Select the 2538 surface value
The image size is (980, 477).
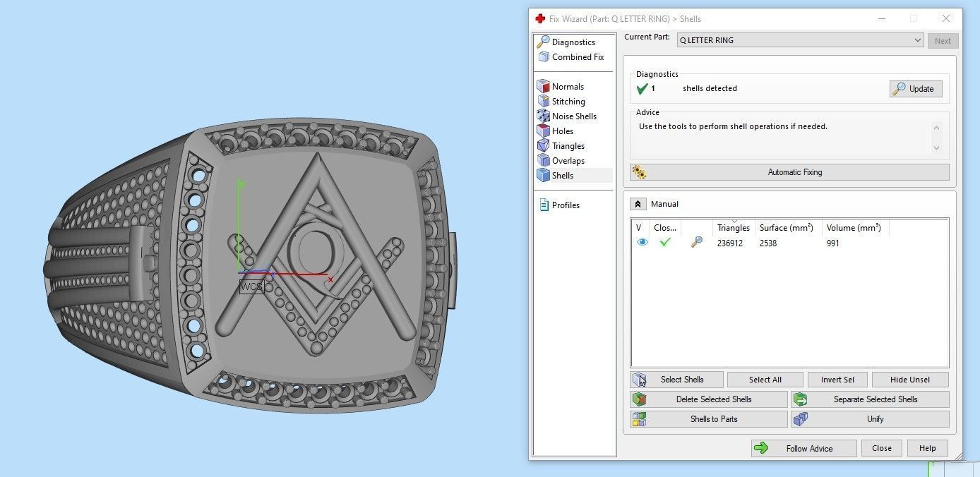pyautogui.click(x=768, y=243)
